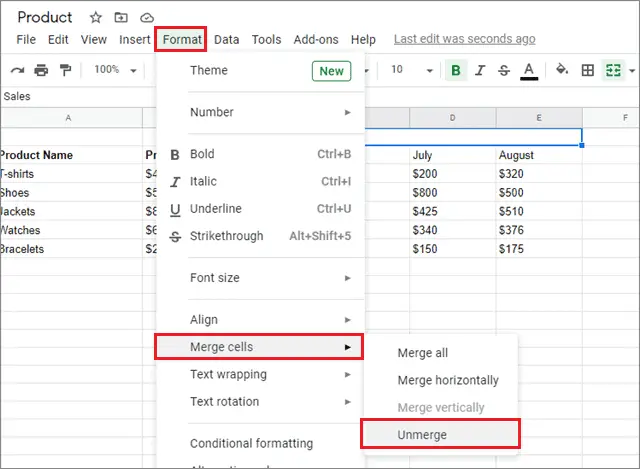Click the redo arrow icon
The width and height of the screenshot is (640, 469).
pyautogui.click(x=17, y=70)
